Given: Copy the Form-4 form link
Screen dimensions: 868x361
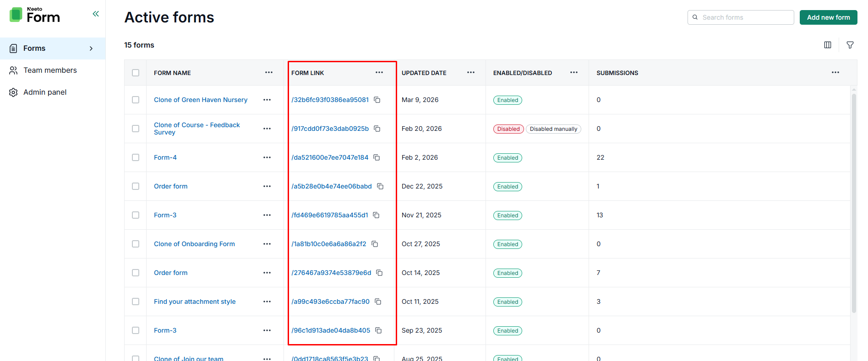Looking at the screenshot, I should (x=377, y=157).
